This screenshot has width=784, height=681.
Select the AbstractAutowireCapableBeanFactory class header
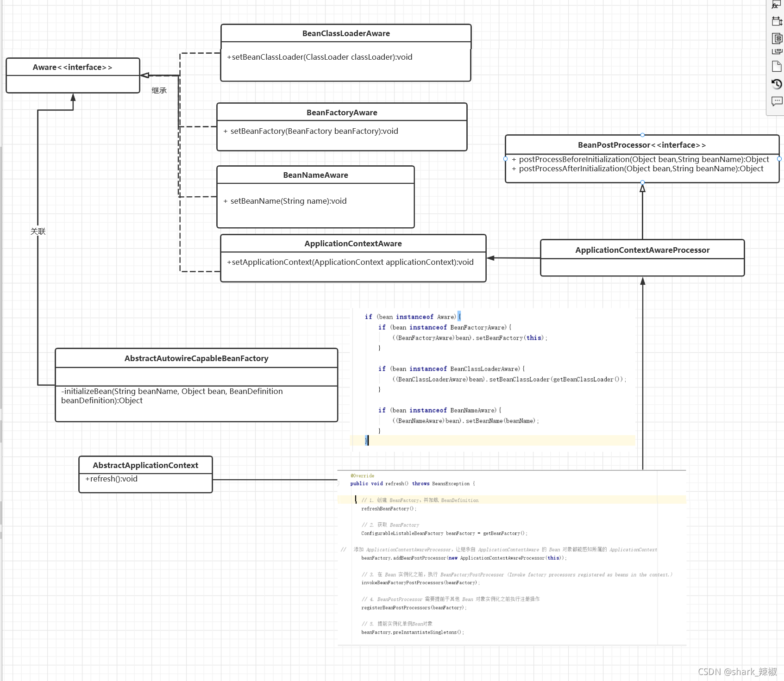pyautogui.click(x=196, y=358)
